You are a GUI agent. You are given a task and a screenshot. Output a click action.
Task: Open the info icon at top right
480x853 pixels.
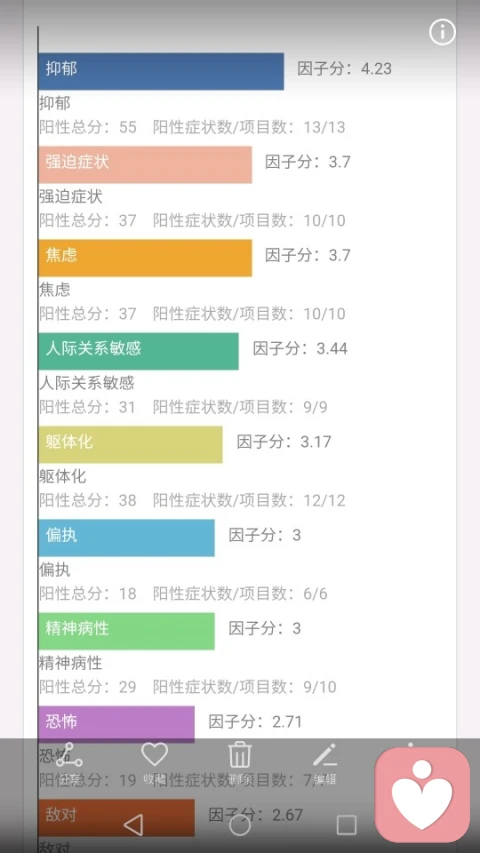(x=442, y=33)
